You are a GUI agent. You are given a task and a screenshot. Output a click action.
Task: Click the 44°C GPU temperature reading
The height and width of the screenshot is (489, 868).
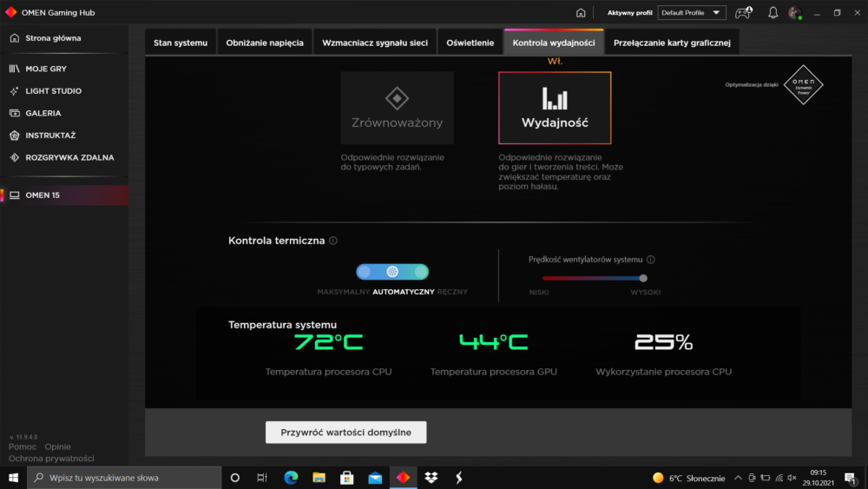pos(494,342)
